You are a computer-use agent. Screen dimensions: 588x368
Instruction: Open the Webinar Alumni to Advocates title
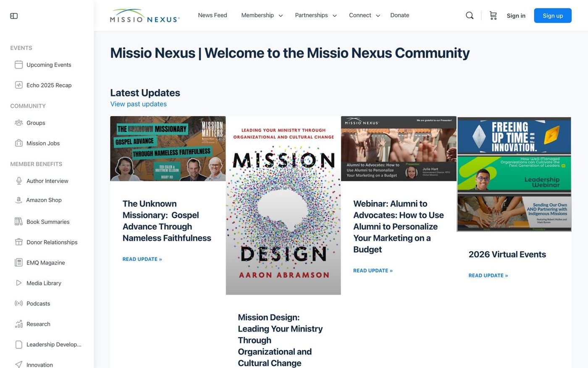[x=399, y=227]
